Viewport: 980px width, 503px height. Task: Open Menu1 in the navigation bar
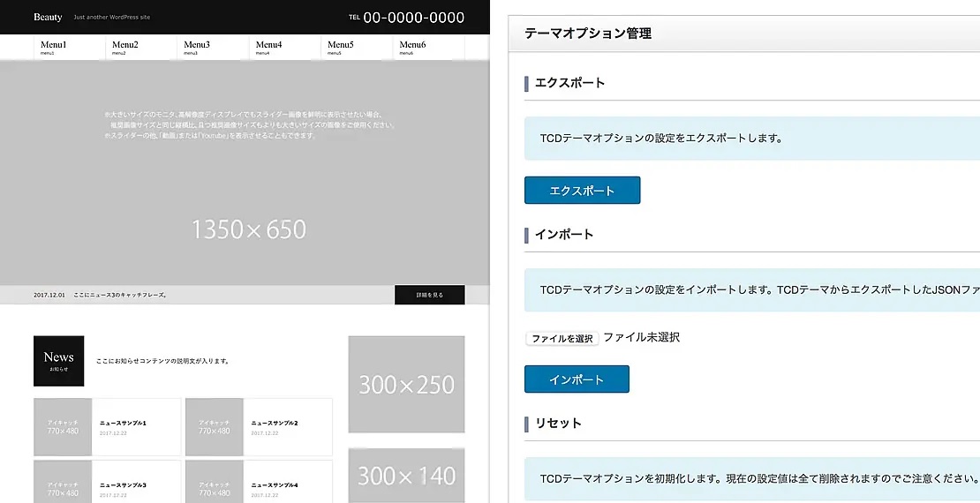coord(54,47)
